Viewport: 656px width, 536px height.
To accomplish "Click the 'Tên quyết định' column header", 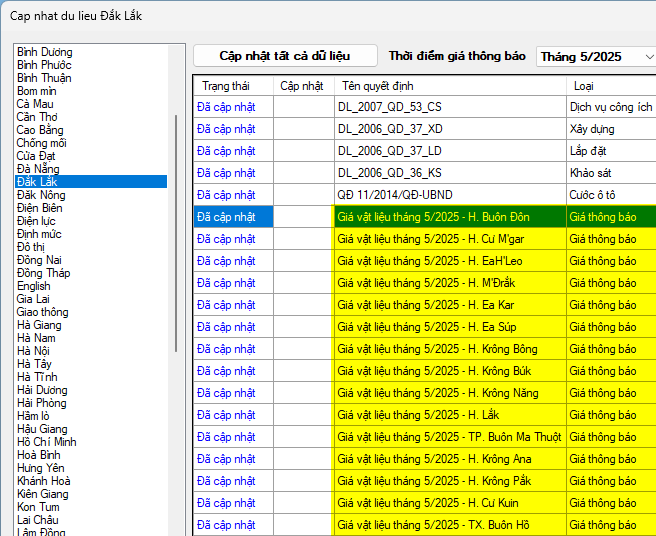I will (x=450, y=86).
